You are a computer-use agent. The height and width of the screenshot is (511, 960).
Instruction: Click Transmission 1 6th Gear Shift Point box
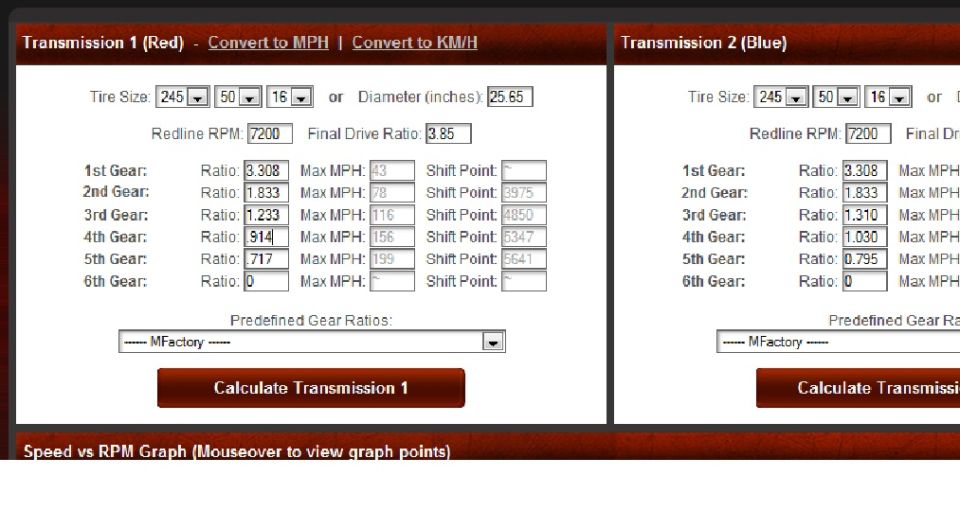pyautogui.click(x=524, y=281)
